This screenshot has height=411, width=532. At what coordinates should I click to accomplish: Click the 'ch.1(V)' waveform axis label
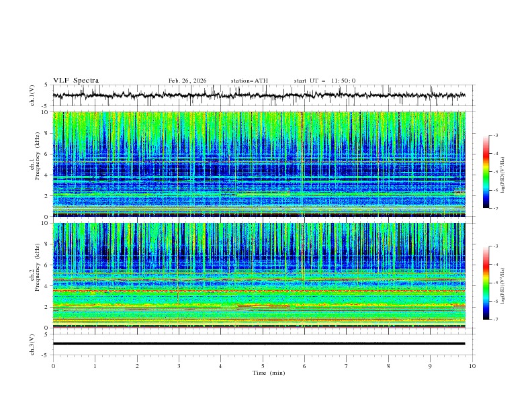tap(32, 95)
